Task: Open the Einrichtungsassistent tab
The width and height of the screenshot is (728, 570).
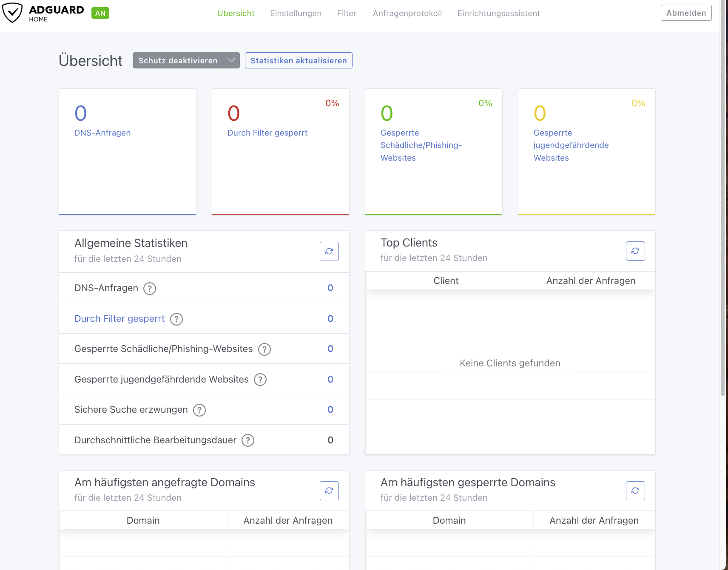Action: (x=498, y=13)
